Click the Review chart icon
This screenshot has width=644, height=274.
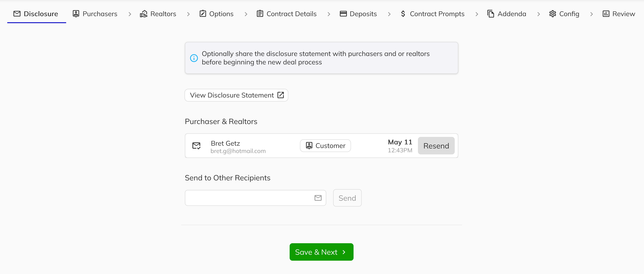pyautogui.click(x=606, y=14)
